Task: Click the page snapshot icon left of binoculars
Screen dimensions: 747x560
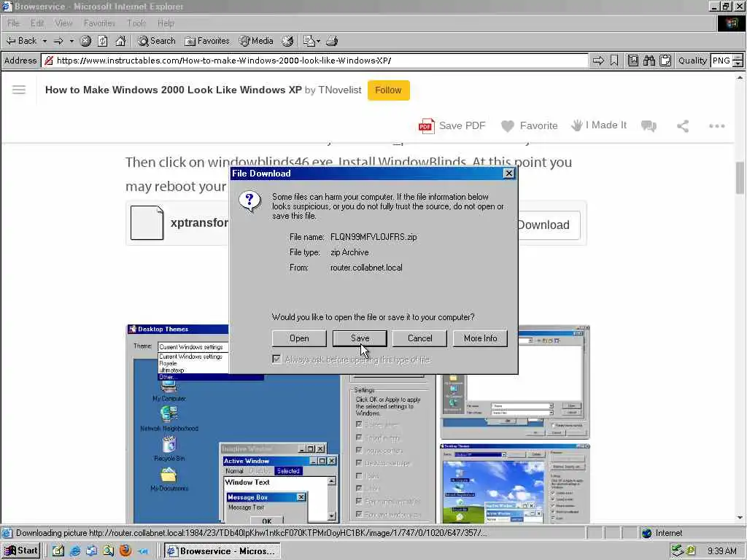Action: pyautogui.click(x=632, y=61)
